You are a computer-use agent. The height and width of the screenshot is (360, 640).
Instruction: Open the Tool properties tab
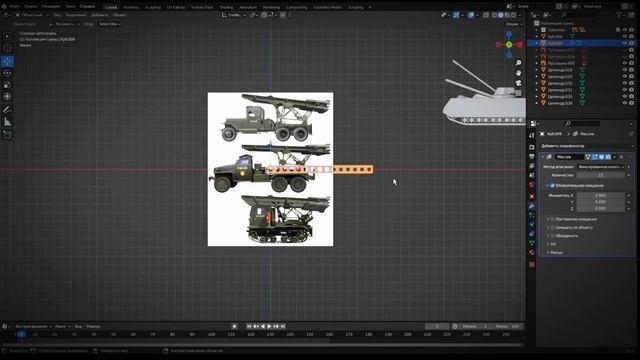pos(532,136)
